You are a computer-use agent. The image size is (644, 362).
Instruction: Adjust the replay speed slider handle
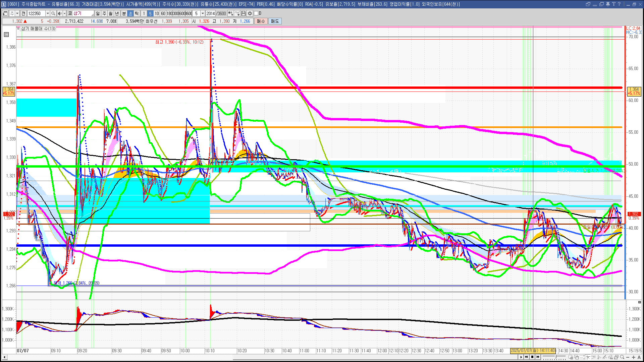point(556,357)
